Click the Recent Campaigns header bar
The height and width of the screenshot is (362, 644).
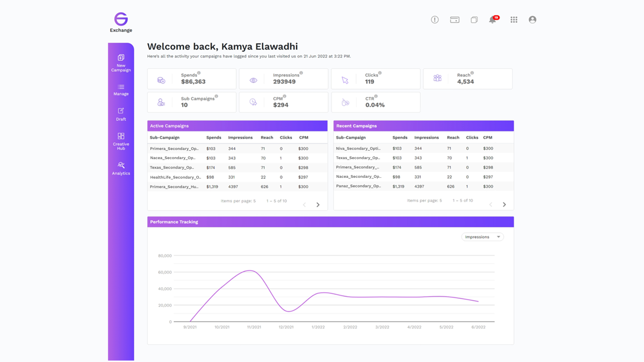pyautogui.click(x=423, y=126)
